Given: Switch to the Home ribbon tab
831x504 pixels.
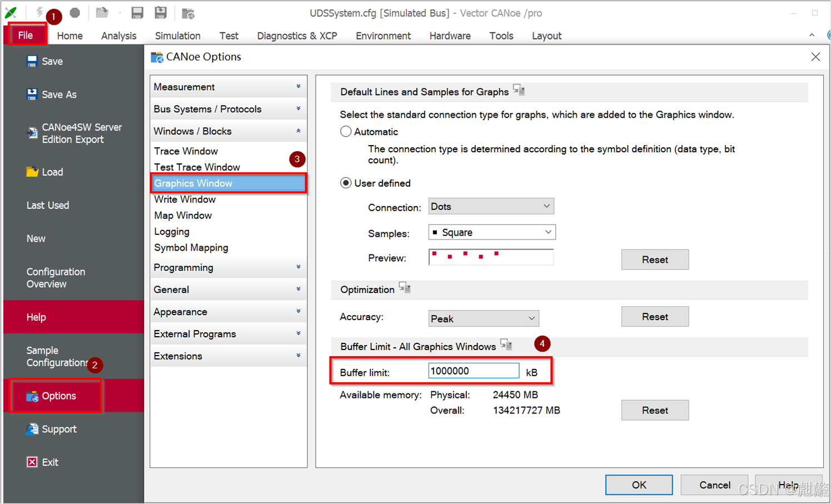Looking at the screenshot, I should tap(70, 36).
